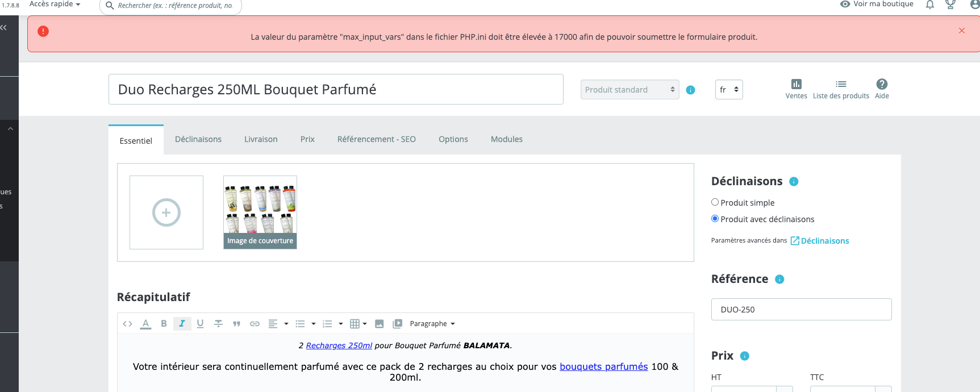Toggle underline formatting in editor
980x392 pixels.
(x=200, y=324)
